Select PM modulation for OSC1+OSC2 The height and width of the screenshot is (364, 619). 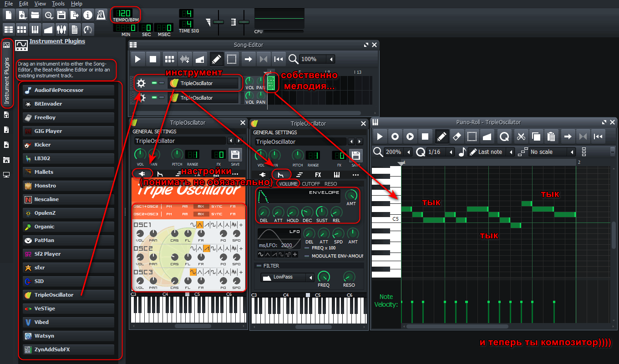click(169, 207)
